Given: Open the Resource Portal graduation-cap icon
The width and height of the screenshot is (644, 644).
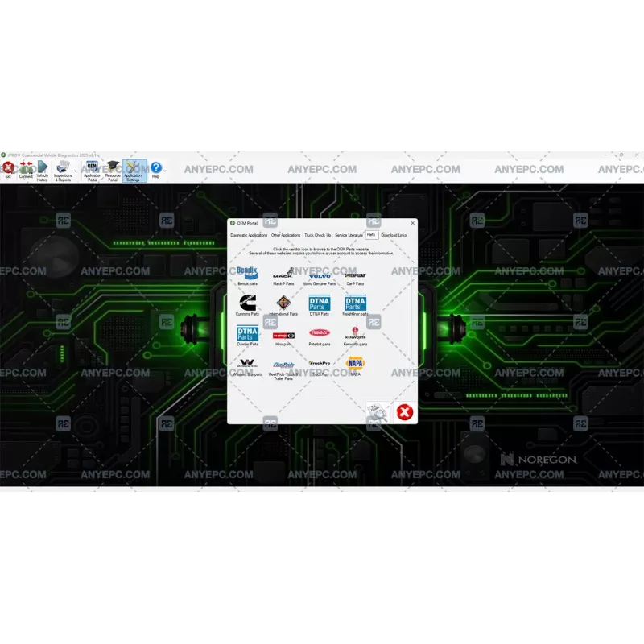Looking at the screenshot, I should tap(111, 167).
